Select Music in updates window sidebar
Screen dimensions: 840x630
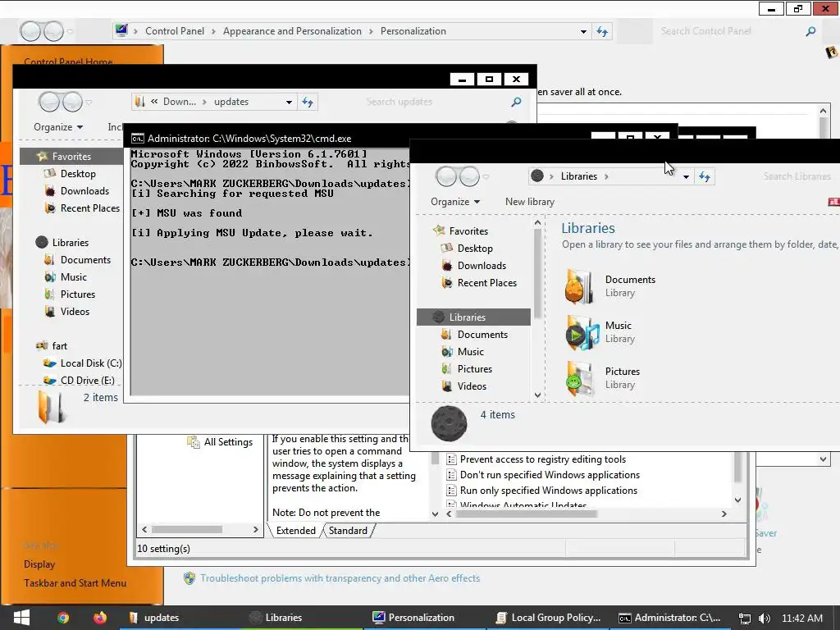(73, 276)
